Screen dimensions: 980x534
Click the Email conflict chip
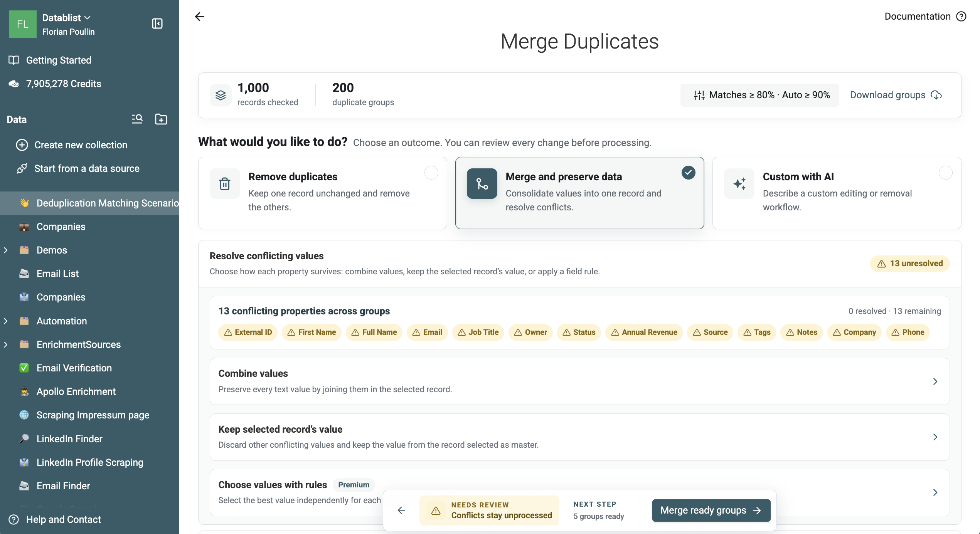pos(427,332)
